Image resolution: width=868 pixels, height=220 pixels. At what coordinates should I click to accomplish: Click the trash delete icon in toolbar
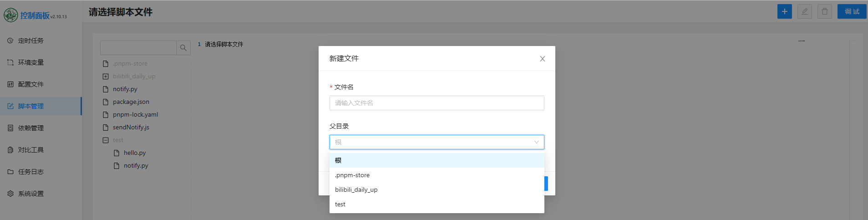point(824,11)
